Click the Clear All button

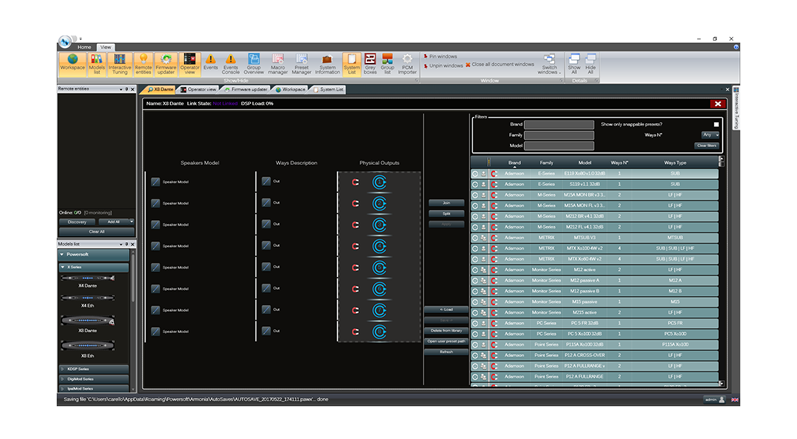coord(97,232)
